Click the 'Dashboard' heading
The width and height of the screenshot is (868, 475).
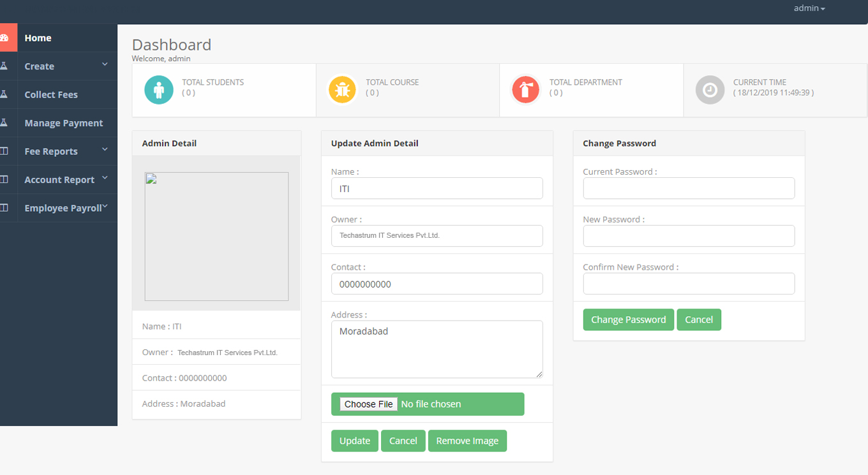[x=172, y=45]
